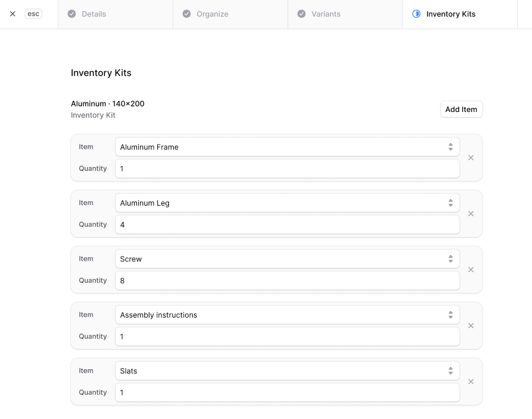The width and height of the screenshot is (532, 419).
Task: Go to the Variants tab
Action: pyautogui.click(x=345, y=14)
